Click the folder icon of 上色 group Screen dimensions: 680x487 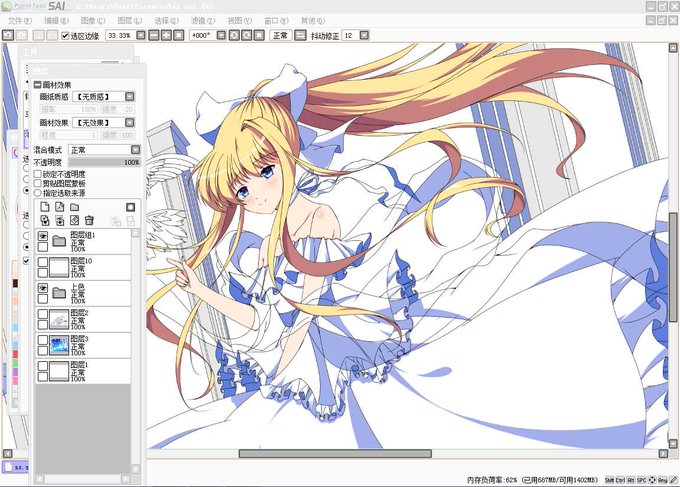point(59,293)
